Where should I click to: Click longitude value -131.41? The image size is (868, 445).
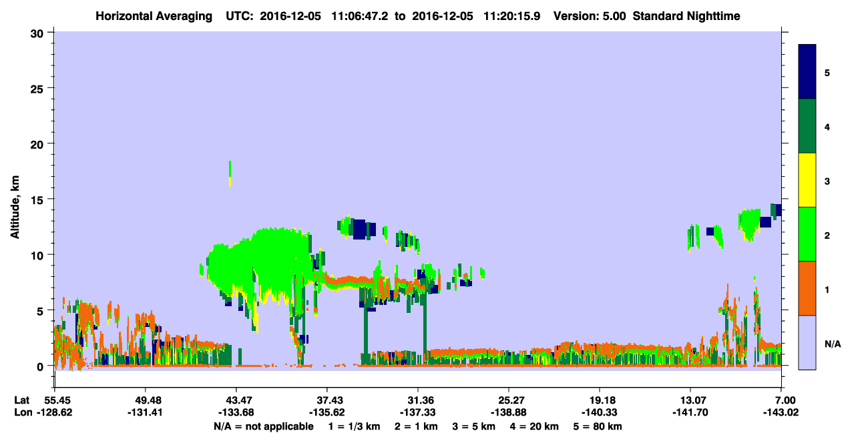(146, 412)
